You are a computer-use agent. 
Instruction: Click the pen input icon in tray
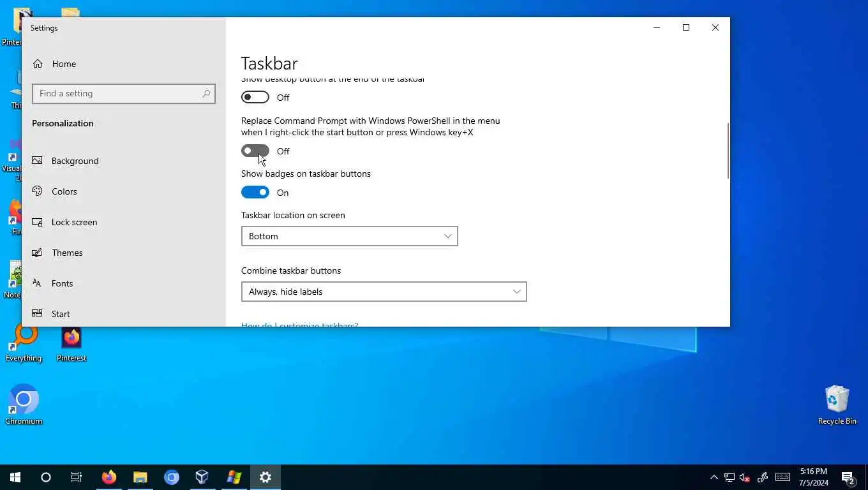point(762,477)
